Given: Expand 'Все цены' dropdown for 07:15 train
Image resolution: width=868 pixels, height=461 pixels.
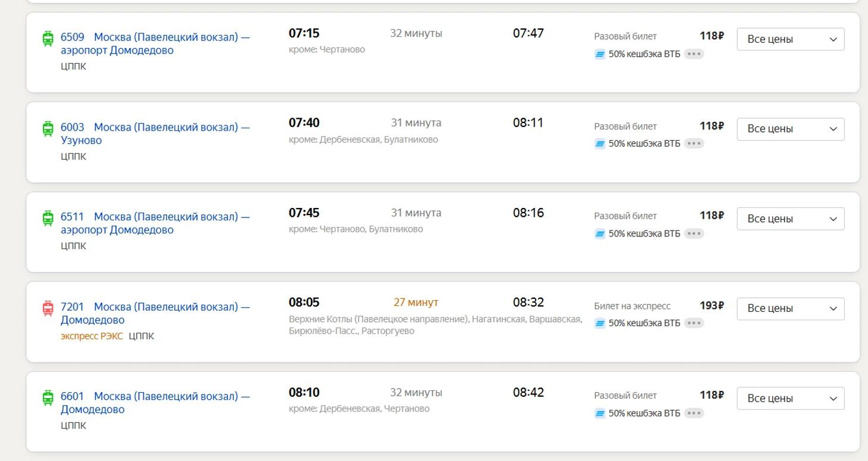Looking at the screenshot, I should pos(790,40).
